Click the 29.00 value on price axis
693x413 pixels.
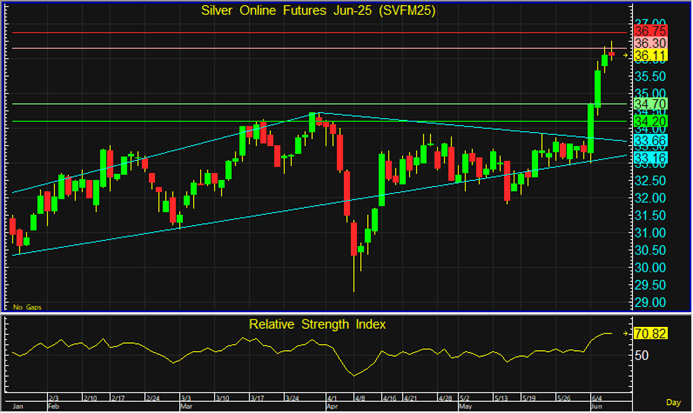(x=653, y=302)
